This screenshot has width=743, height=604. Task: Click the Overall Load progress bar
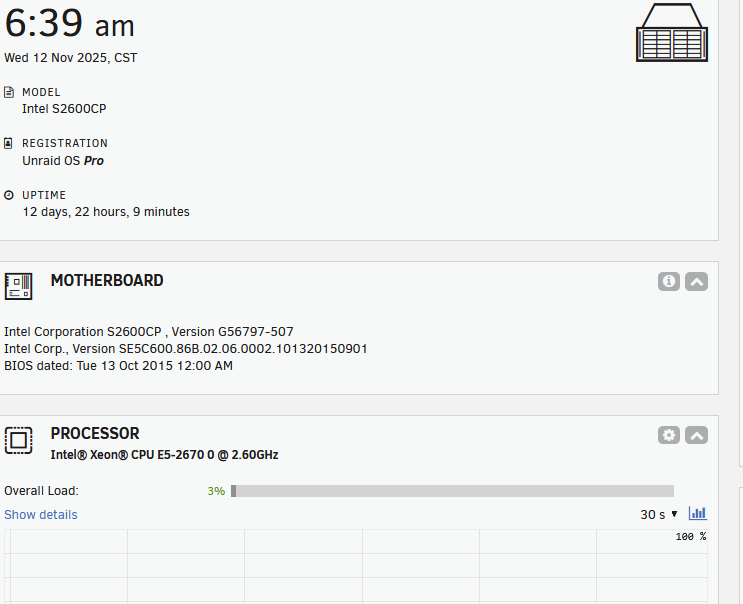tap(453, 491)
